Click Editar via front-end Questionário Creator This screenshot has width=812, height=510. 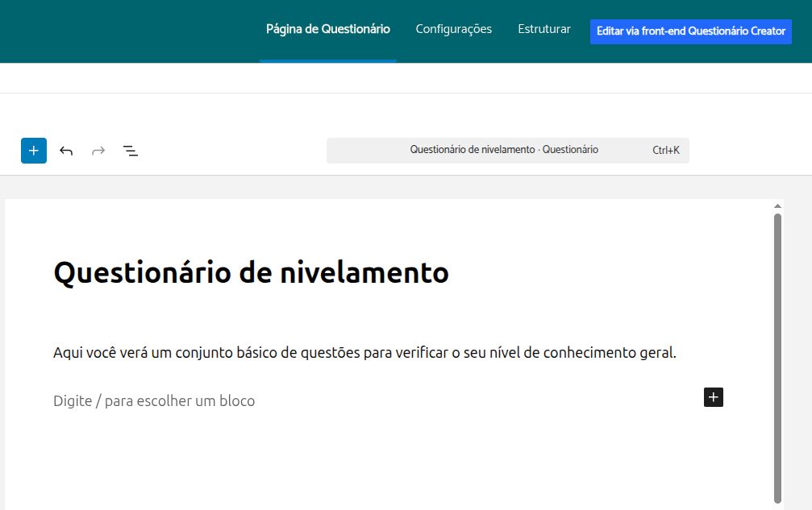(x=690, y=31)
